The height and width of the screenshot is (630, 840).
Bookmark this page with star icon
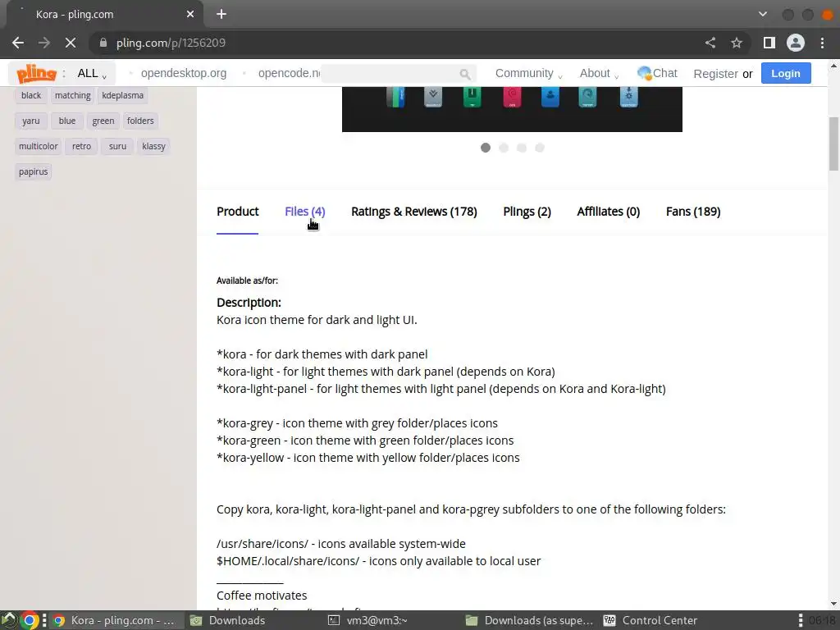pyautogui.click(x=737, y=43)
